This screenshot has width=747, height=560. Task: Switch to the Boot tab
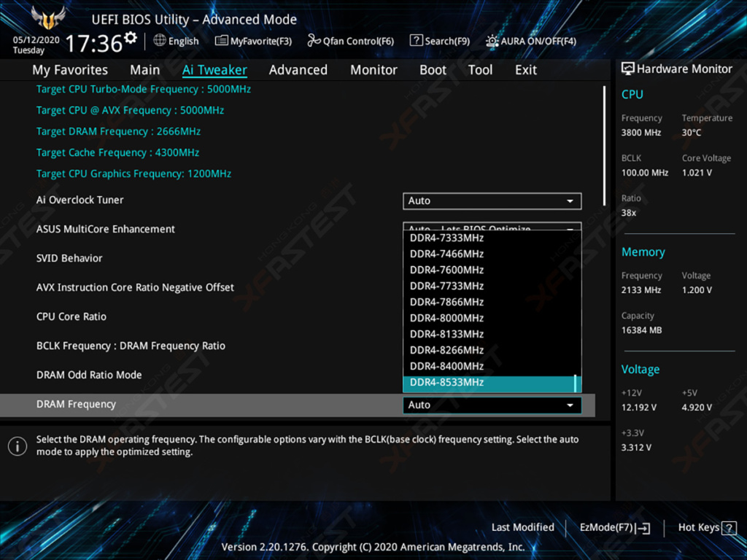pos(433,70)
